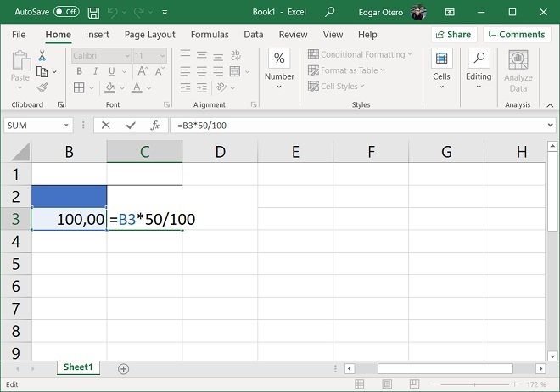This screenshot has width=560, height=392.
Task: Open the Review tab
Action: [293, 35]
